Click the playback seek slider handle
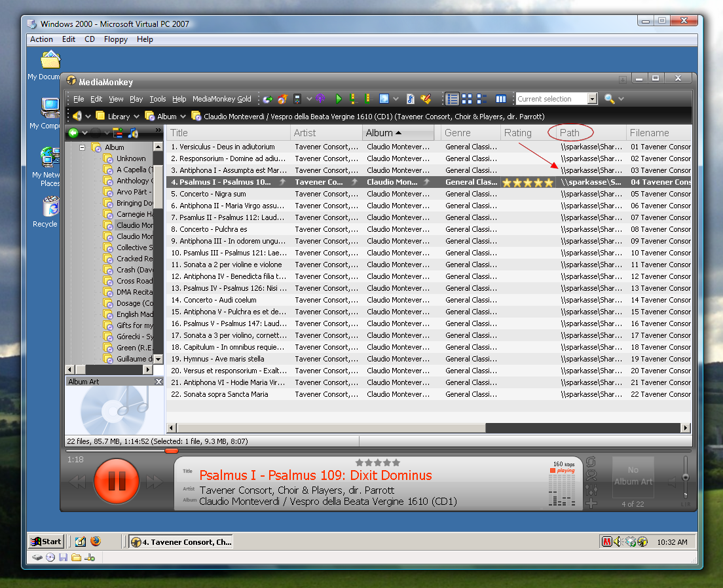Screen dimensions: 723x588 tap(172, 450)
